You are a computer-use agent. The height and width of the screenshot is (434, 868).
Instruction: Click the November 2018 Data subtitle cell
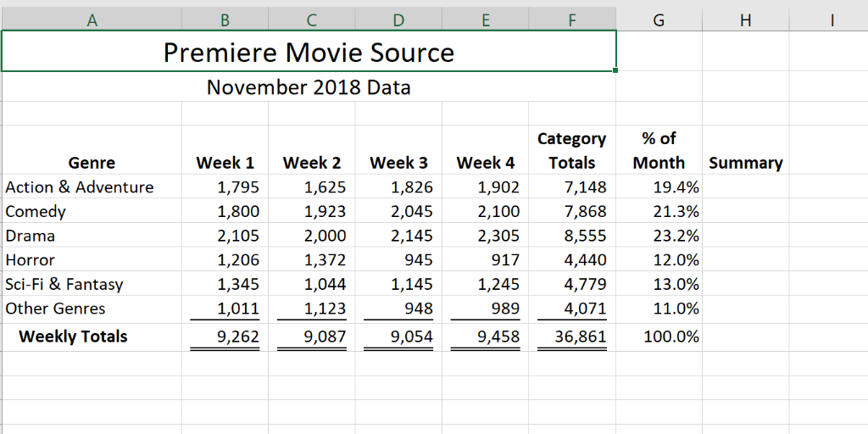[x=309, y=87]
